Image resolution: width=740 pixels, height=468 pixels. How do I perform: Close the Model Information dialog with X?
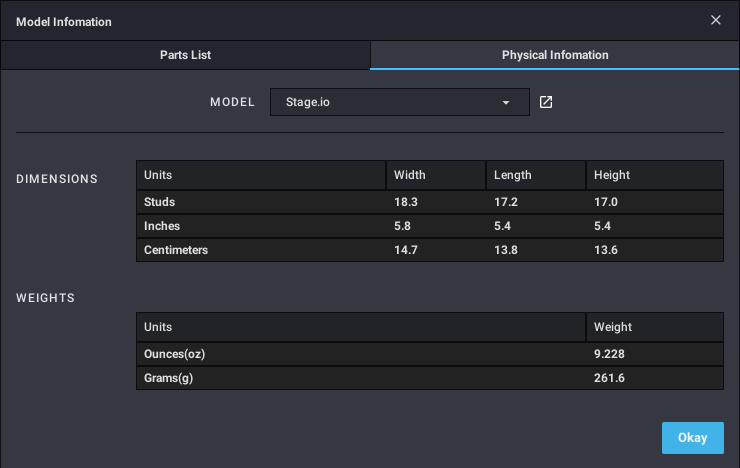tap(716, 20)
